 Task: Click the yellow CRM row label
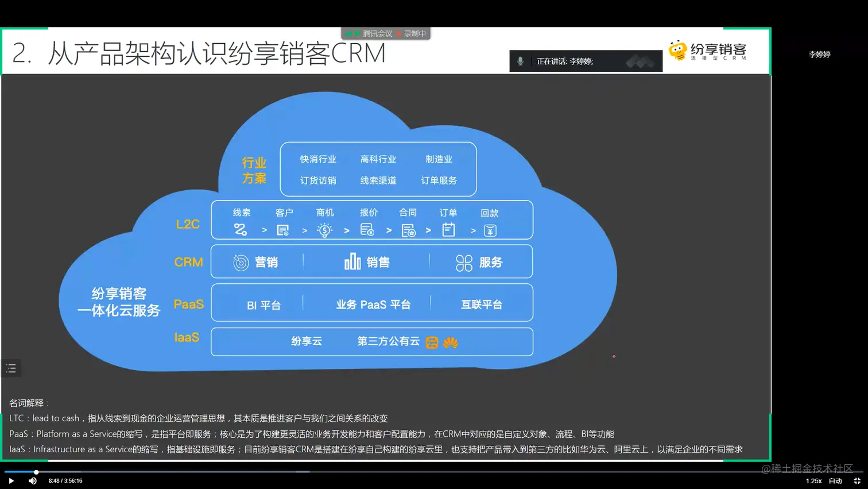[188, 262]
